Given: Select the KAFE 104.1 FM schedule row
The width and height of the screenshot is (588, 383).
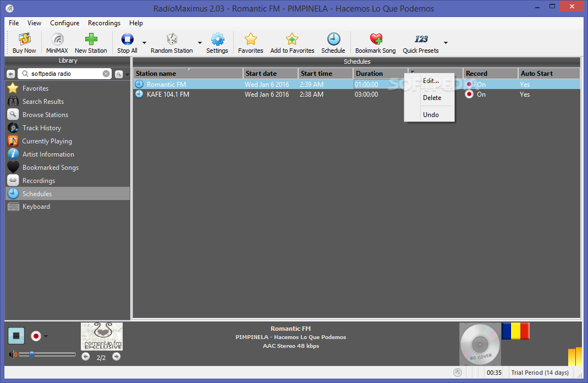Looking at the screenshot, I should [x=356, y=95].
